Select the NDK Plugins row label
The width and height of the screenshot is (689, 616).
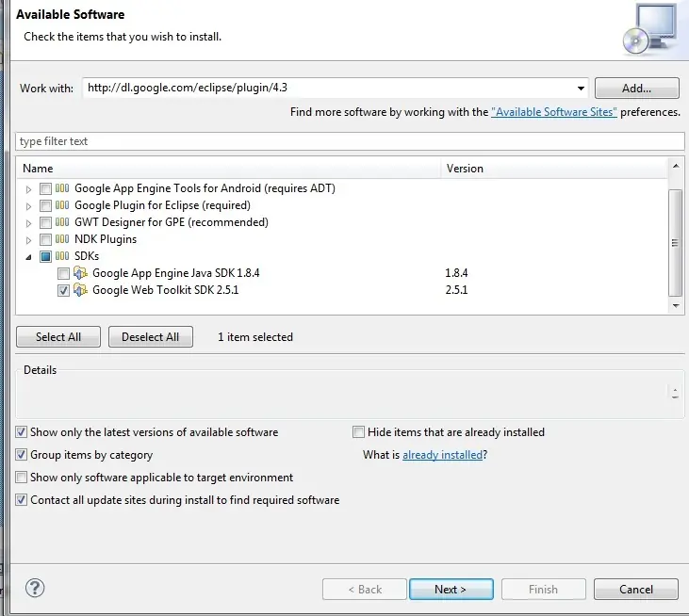pyautogui.click(x=106, y=239)
